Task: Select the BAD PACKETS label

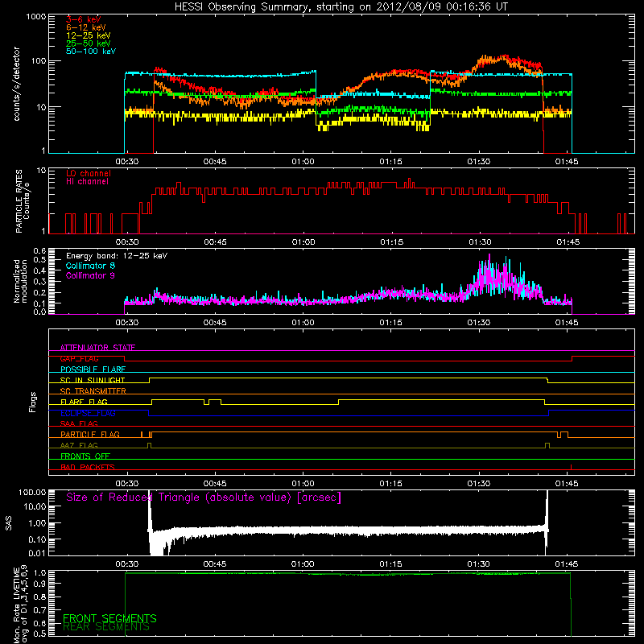Action: click(88, 467)
